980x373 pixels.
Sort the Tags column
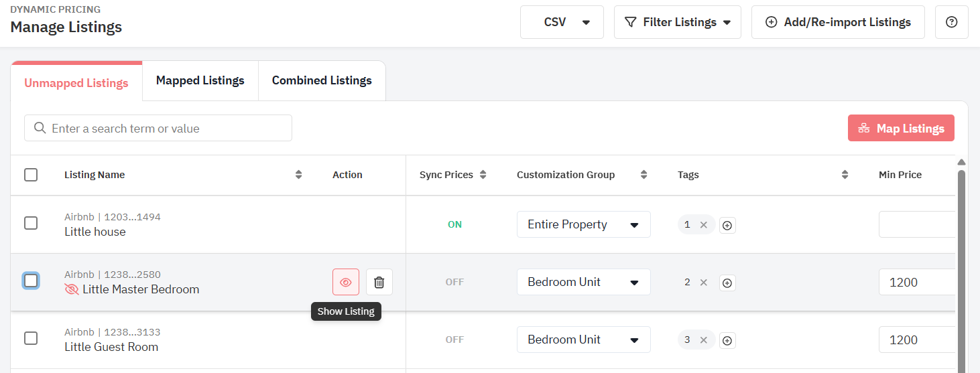845,175
